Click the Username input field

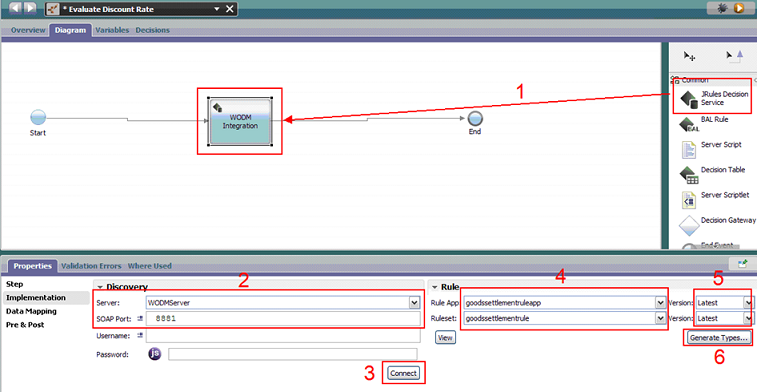point(283,335)
